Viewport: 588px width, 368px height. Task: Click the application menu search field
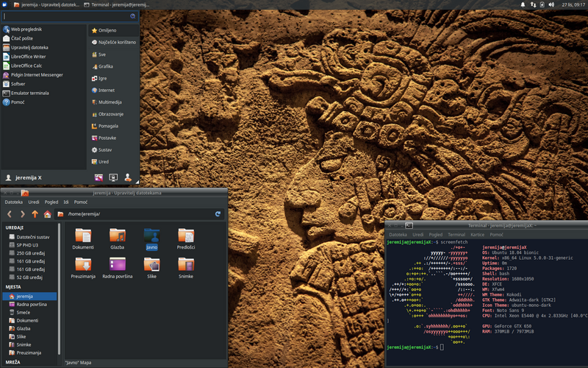tap(70, 16)
